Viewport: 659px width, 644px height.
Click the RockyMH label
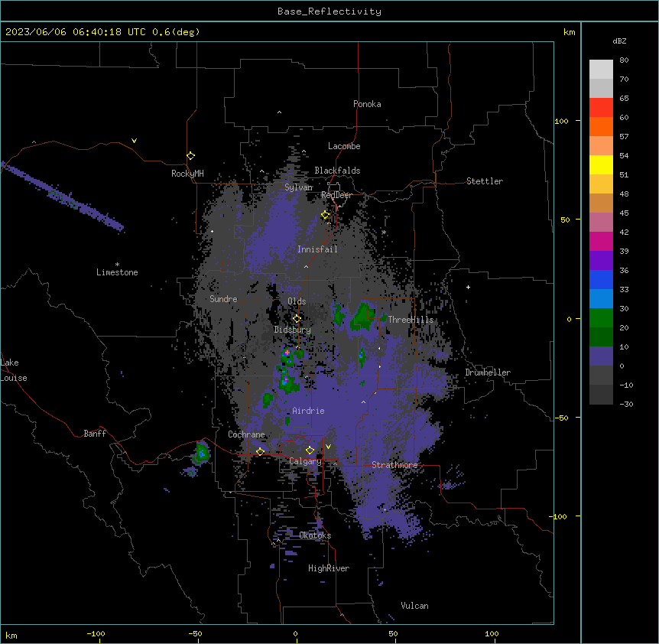click(187, 173)
